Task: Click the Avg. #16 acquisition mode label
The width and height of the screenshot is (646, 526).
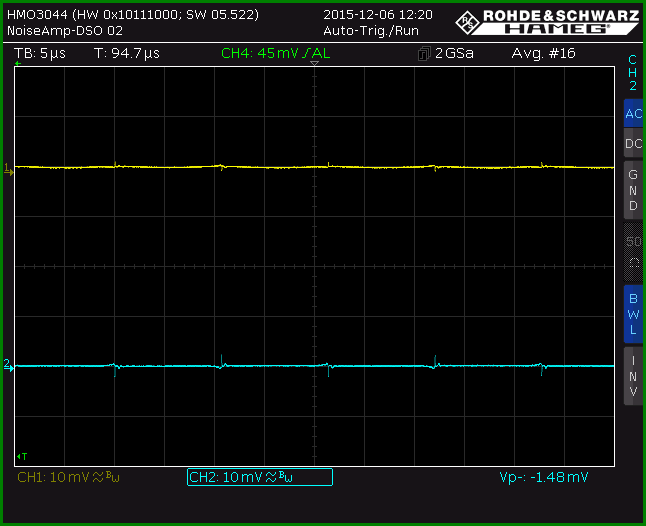Action: [543, 54]
